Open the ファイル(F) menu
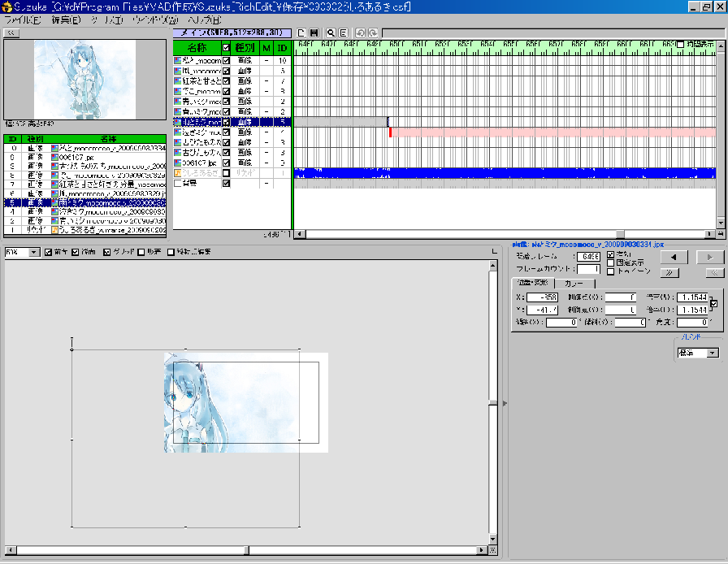728x564 pixels. coord(22,20)
